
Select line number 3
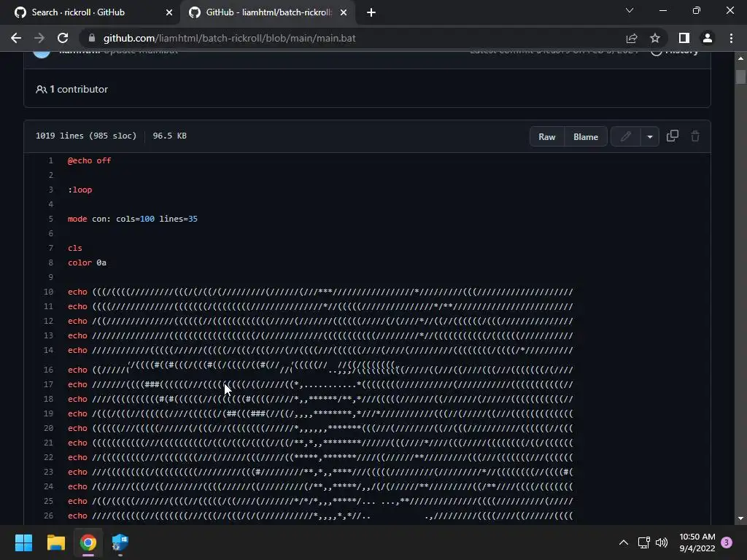(x=50, y=190)
